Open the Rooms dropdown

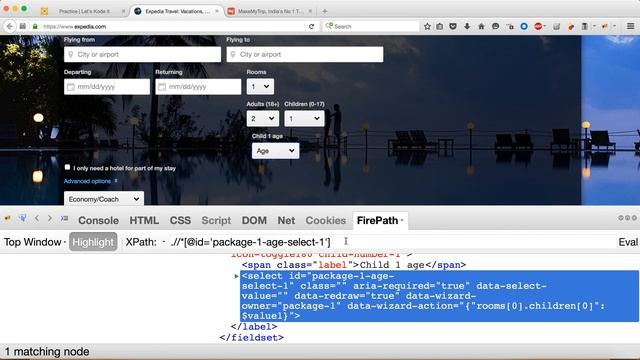(x=260, y=87)
